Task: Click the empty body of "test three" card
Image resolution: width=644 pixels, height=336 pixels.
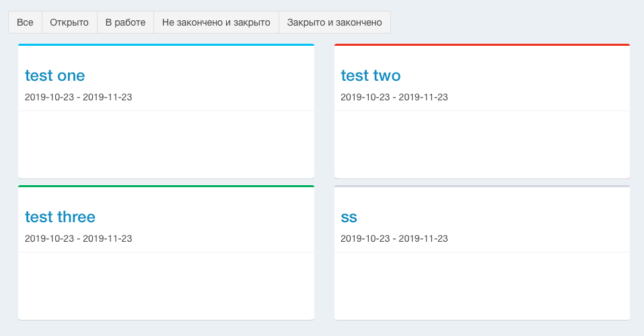Action: coord(166,285)
